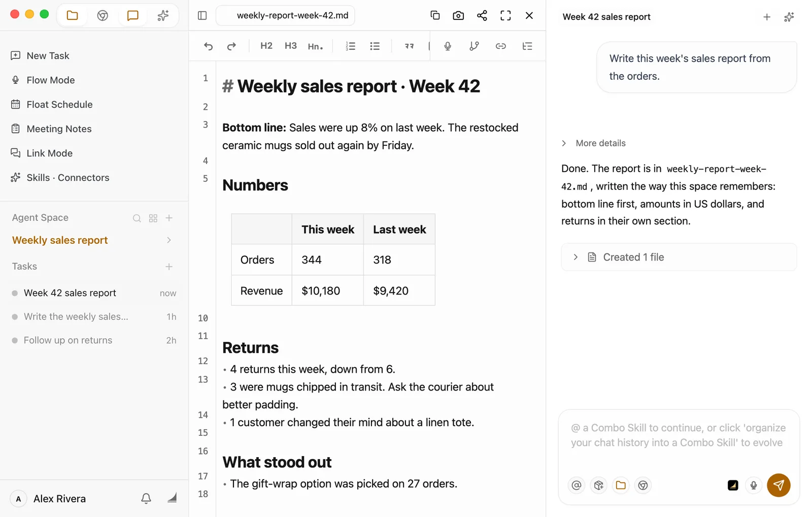Attach a folder in the chat composer
The width and height of the screenshot is (812, 517).
click(x=621, y=485)
